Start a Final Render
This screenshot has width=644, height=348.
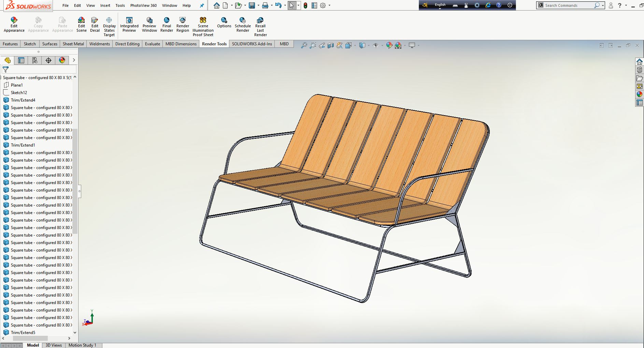167,25
